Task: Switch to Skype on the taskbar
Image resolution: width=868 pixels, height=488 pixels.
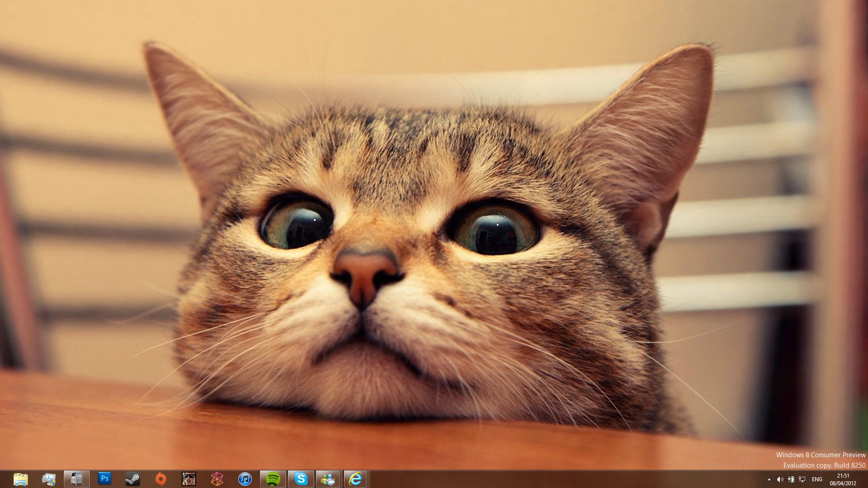Action: (301, 479)
